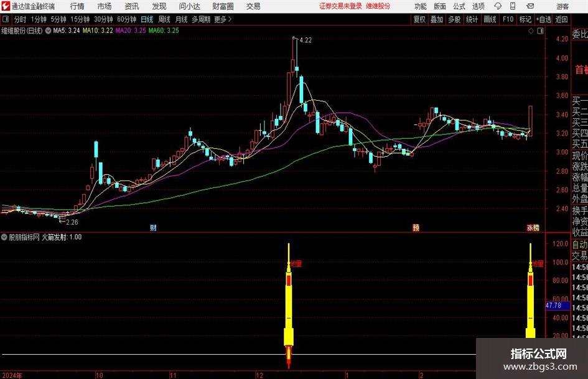Click the 火箭发射: 1.00 indicator value
Viewport: 588px width, 379px height.
click(x=62, y=237)
